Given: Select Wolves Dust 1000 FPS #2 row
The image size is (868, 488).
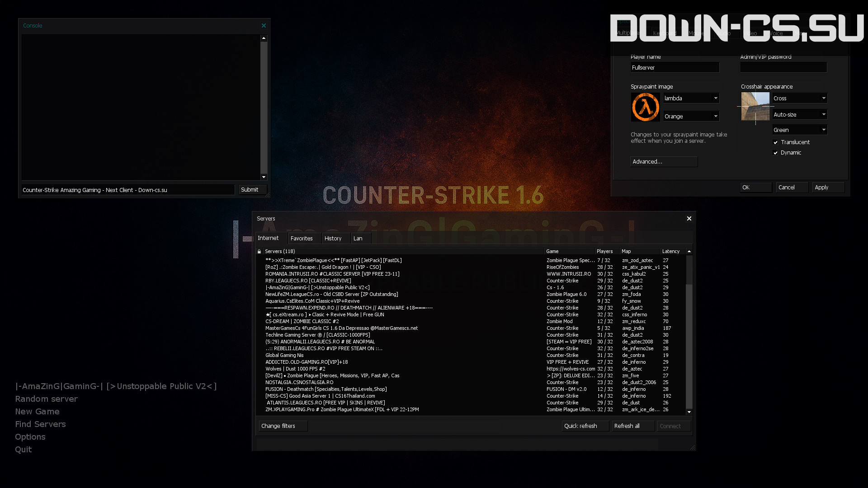Looking at the screenshot, I should 470,369.
